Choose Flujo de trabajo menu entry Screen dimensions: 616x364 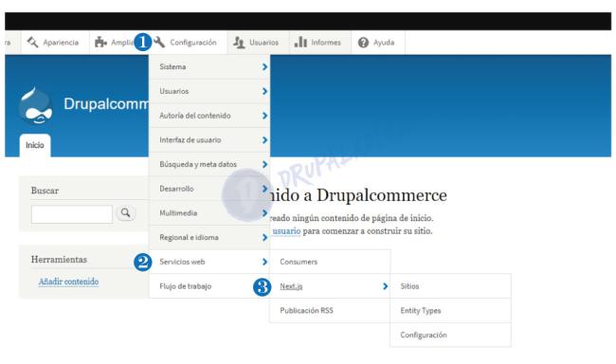tap(209, 286)
